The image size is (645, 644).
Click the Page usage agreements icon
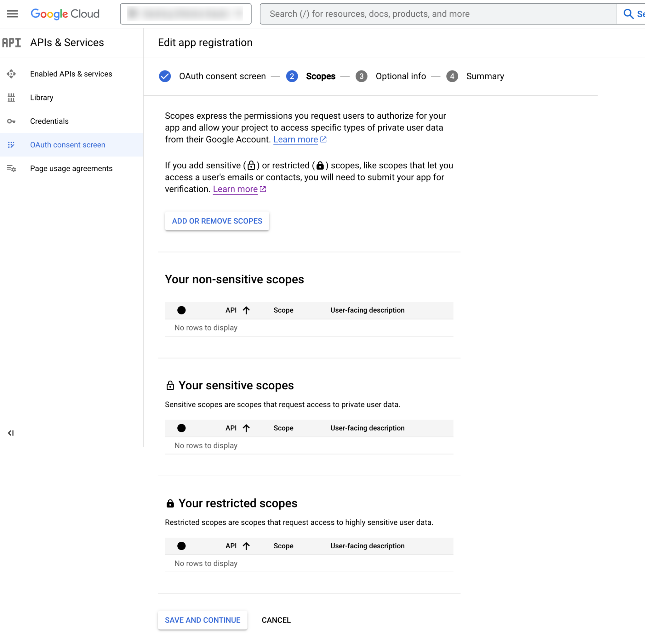[11, 168]
